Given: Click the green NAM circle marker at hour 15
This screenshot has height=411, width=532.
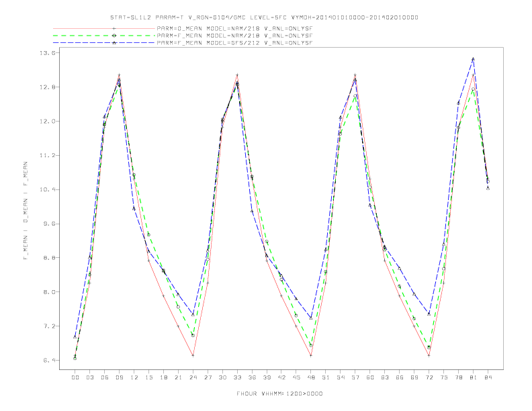Looking at the screenshot, I should pyautogui.click(x=148, y=234).
